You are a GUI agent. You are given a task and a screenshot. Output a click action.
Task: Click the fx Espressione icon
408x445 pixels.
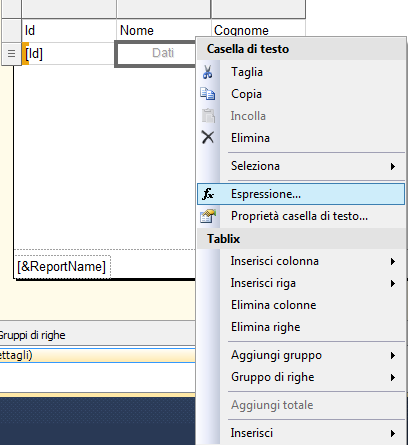coord(208,194)
